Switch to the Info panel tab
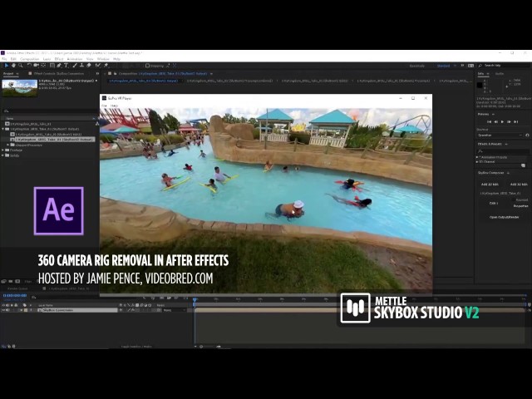This screenshot has height=399, width=532. point(480,74)
